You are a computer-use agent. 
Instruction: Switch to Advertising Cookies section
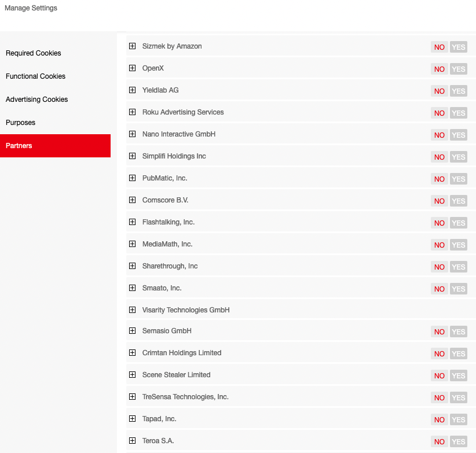click(37, 100)
